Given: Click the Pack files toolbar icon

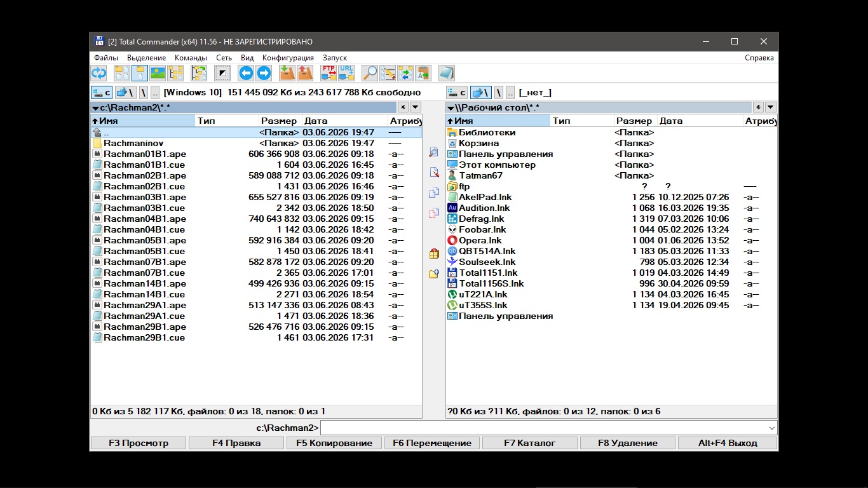Looking at the screenshot, I should [x=287, y=73].
